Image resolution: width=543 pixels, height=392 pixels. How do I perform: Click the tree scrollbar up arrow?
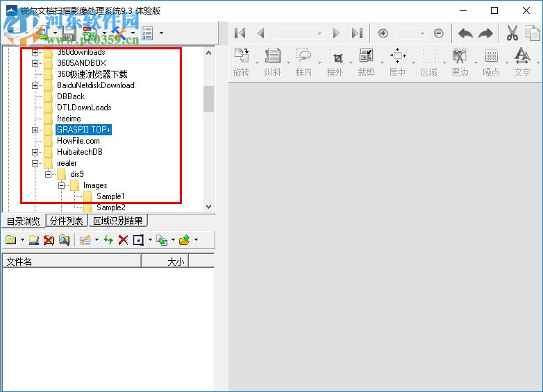pyautogui.click(x=208, y=53)
